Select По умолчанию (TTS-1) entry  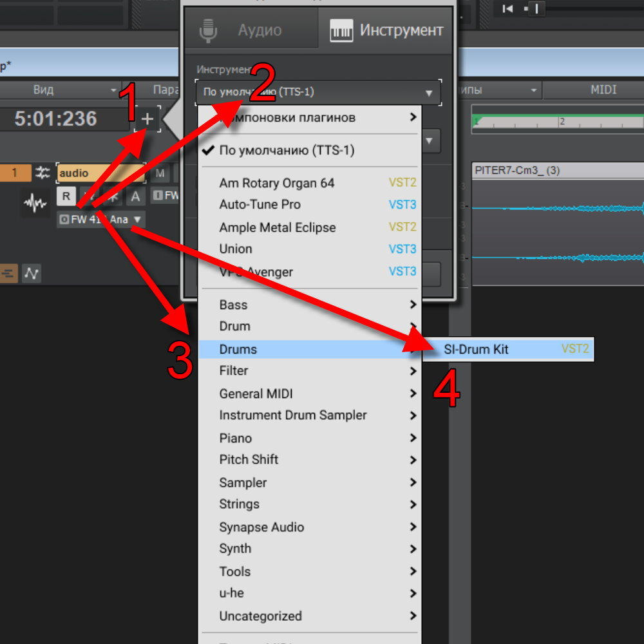(x=310, y=150)
